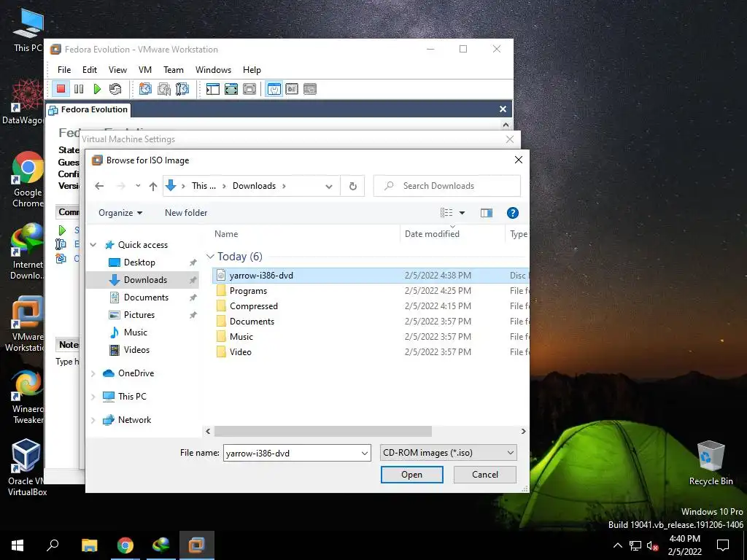Open the File menu in VMware

click(x=64, y=70)
